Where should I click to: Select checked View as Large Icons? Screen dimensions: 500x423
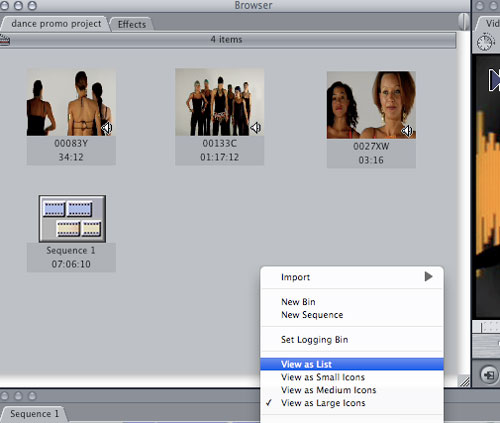click(x=352, y=403)
